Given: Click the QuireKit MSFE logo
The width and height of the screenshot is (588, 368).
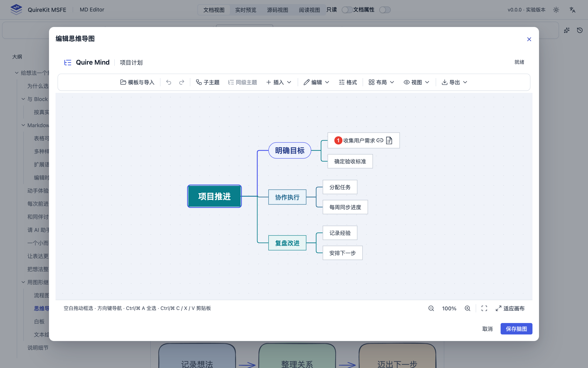Looking at the screenshot, I should (16, 10).
